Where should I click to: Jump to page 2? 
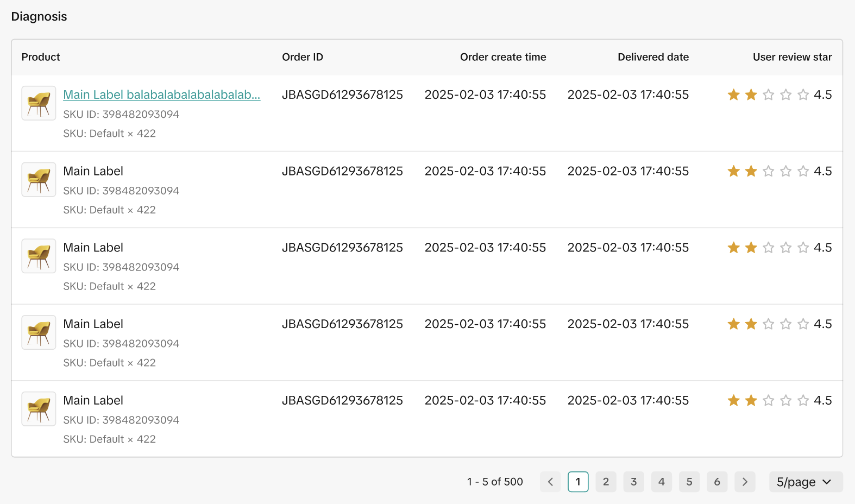tap(606, 482)
